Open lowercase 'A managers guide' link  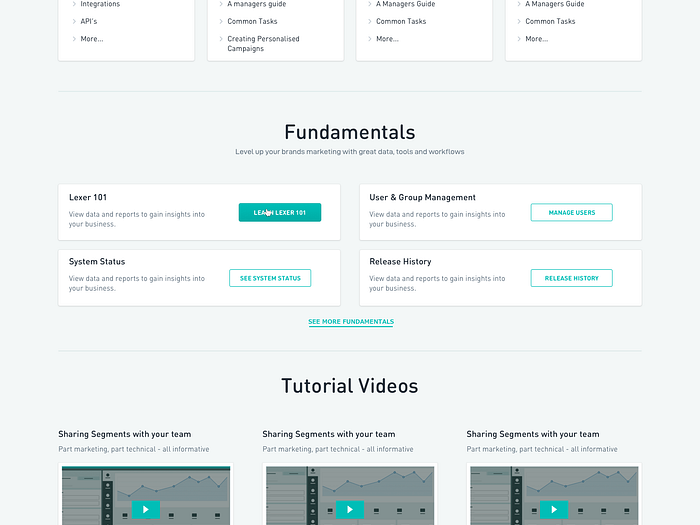[257, 4]
